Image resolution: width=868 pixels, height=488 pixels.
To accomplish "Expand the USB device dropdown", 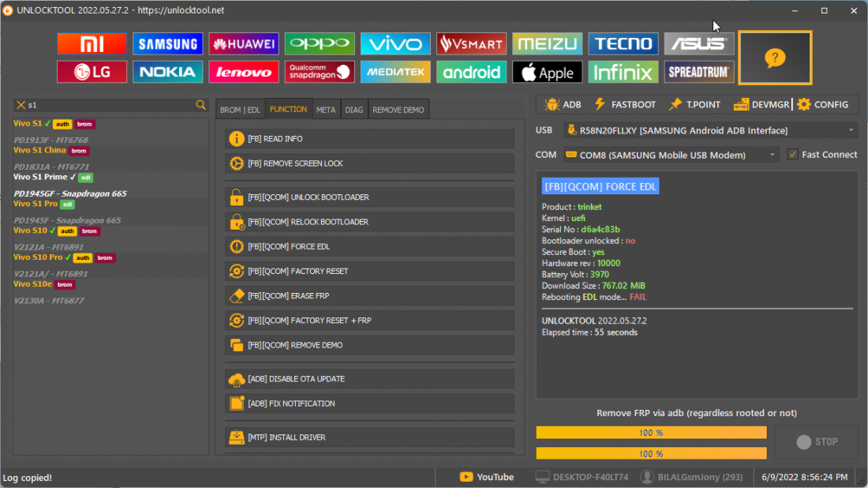I will (851, 130).
